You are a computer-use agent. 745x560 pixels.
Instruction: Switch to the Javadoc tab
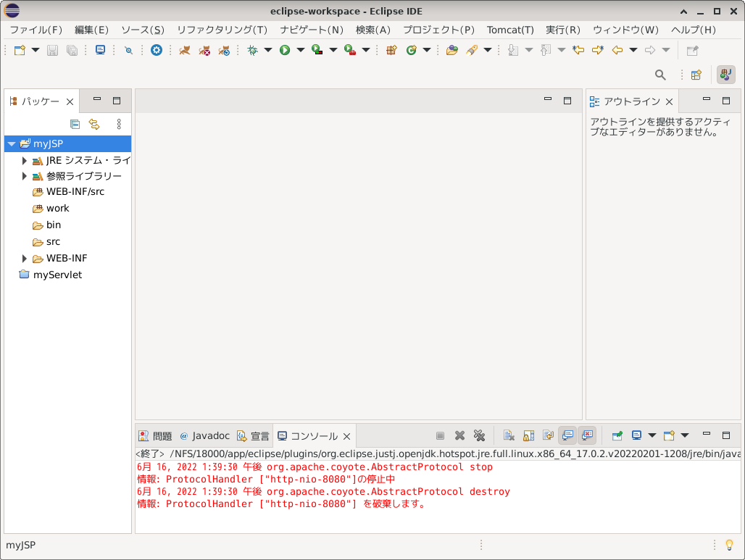click(x=205, y=435)
